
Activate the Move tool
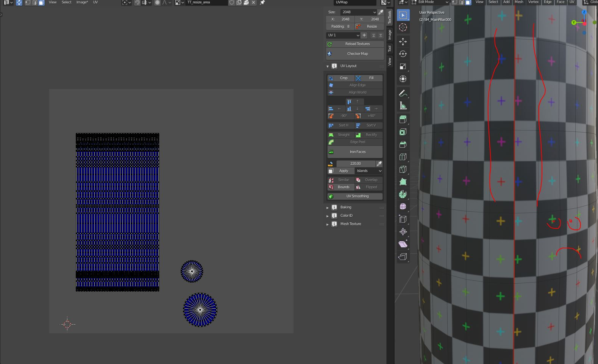(403, 41)
